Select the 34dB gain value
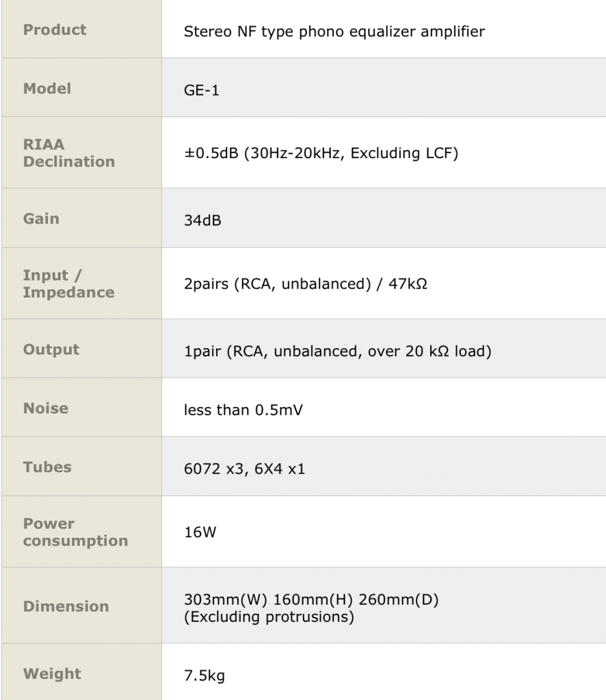The width and height of the screenshot is (606, 700). [x=202, y=222]
